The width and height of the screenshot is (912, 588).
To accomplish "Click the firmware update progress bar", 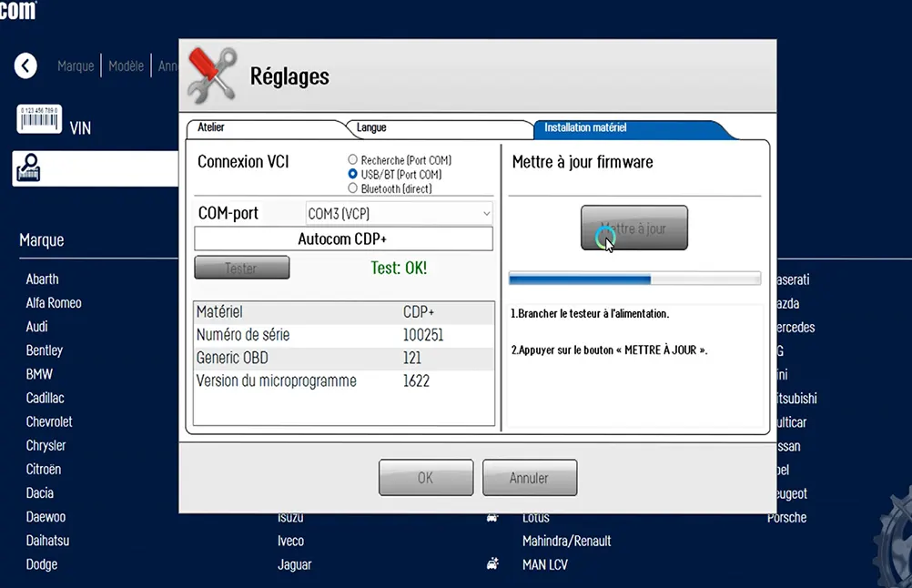I will point(634,279).
